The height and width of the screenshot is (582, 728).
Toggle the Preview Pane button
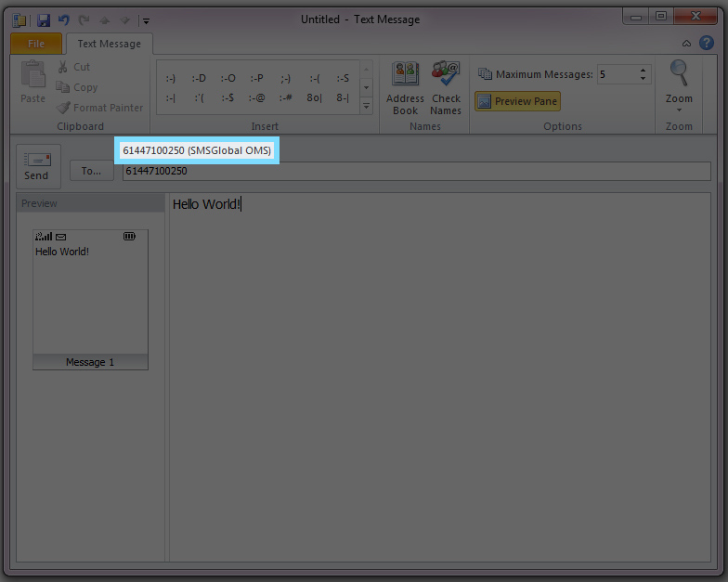(x=517, y=101)
